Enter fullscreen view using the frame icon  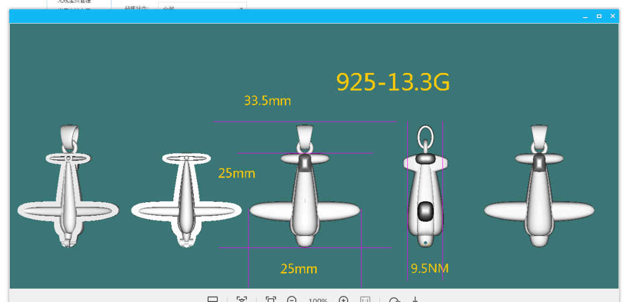[x=270, y=299]
